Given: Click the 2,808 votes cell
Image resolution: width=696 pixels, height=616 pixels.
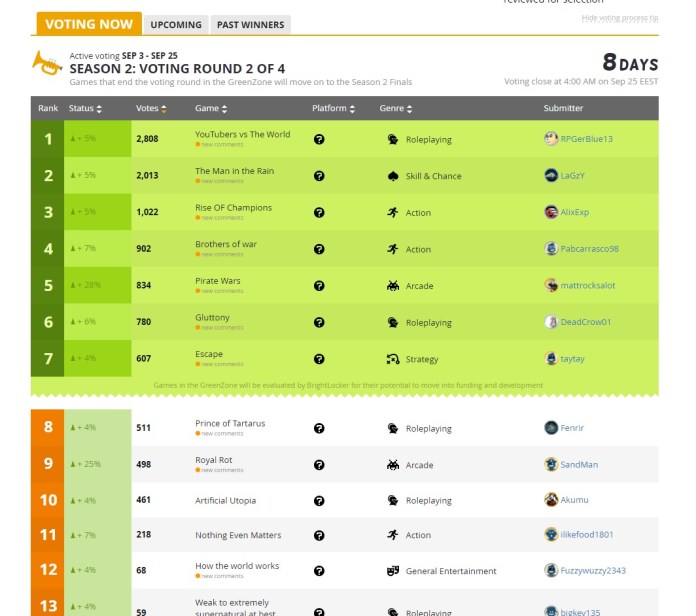Looking at the screenshot, I should pyautogui.click(x=147, y=139).
